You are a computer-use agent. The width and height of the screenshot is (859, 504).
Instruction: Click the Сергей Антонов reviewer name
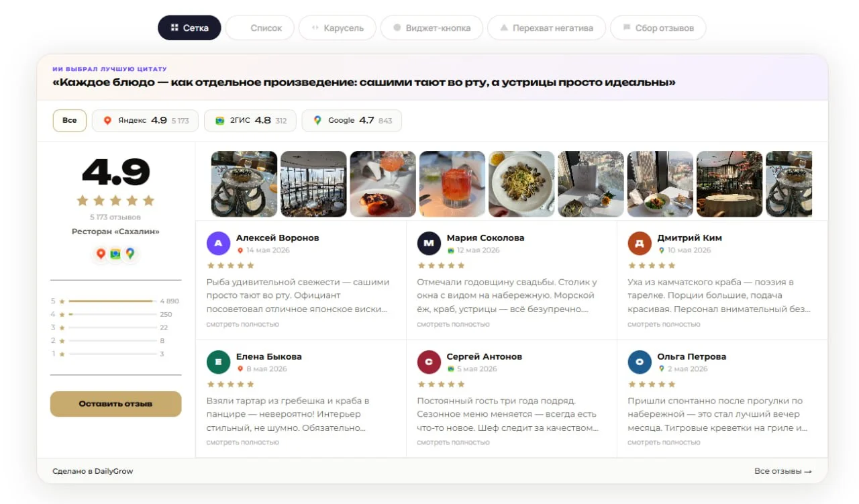click(x=485, y=356)
